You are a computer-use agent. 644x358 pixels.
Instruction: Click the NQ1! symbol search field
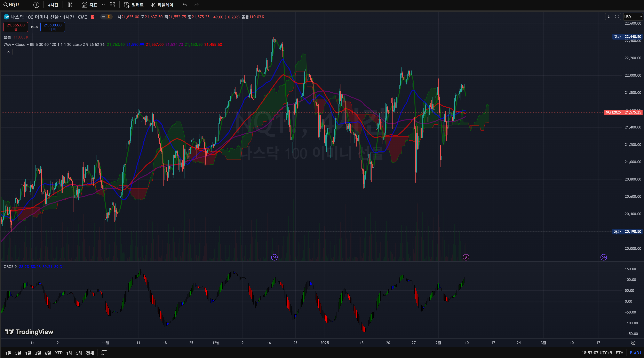[14, 5]
